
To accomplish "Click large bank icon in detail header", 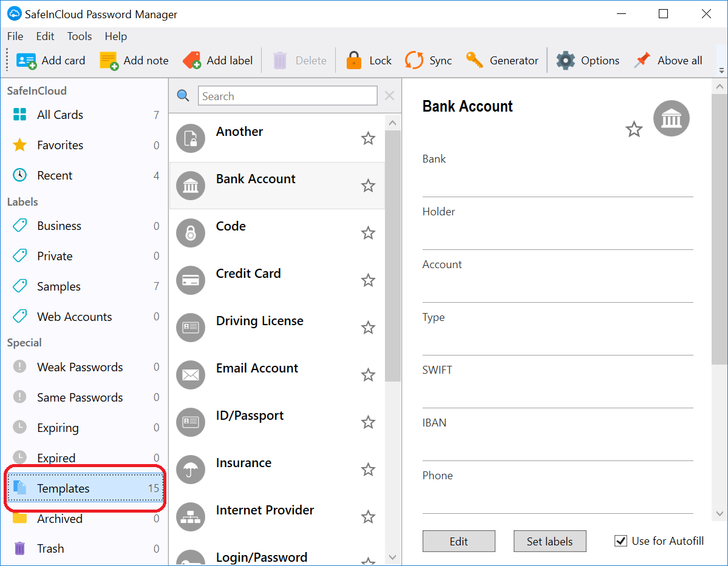I will click(672, 118).
